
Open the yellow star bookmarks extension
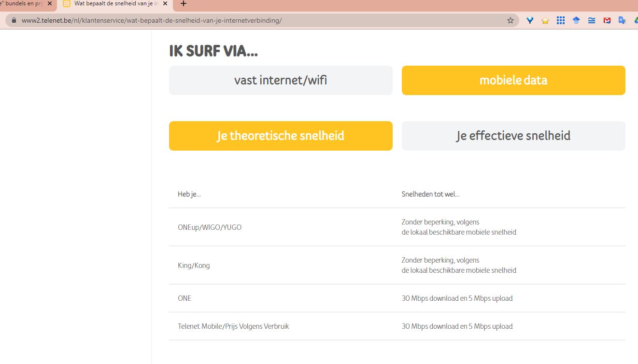(545, 20)
